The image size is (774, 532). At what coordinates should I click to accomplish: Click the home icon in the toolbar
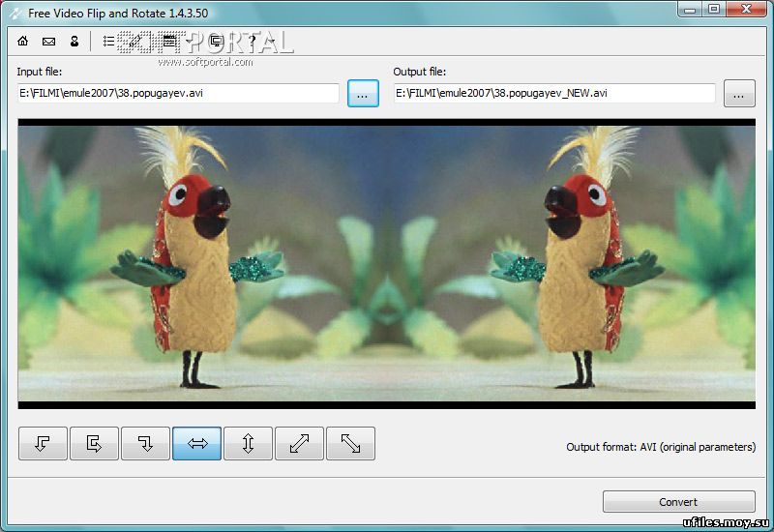[24, 42]
